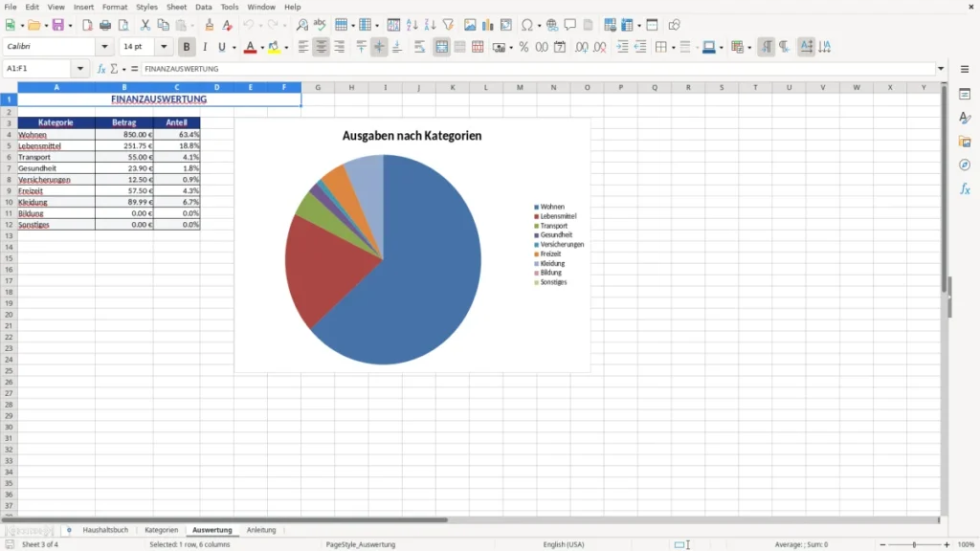The image size is (980, 551).
Task: Format as percent
Action: tap(523, 47)
